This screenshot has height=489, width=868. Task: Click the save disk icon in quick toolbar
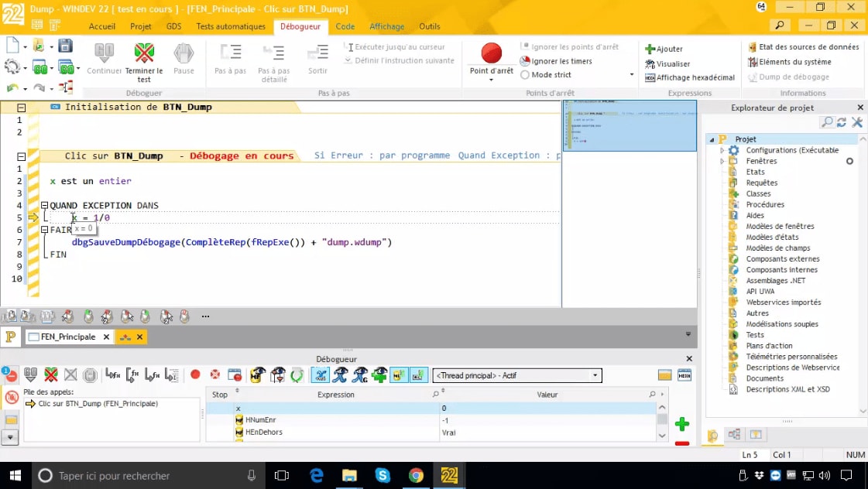tap(65, 46)
